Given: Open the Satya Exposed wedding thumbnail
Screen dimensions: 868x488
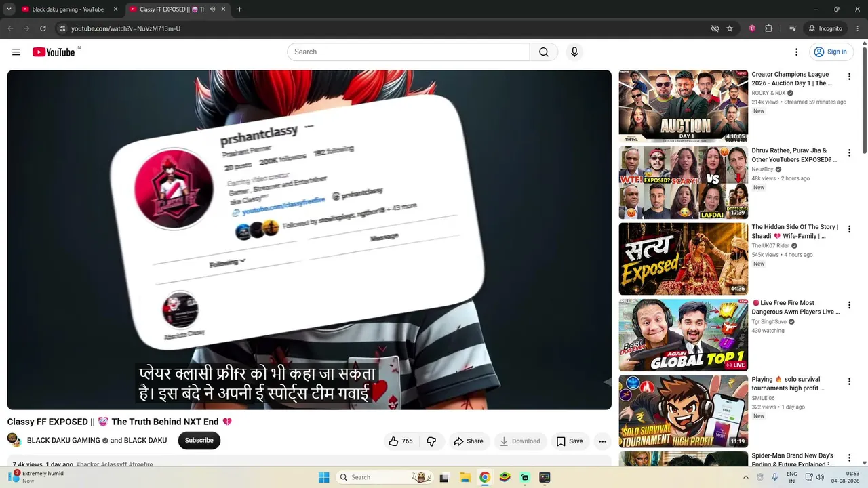Looking at the screenshot, I should click(684, 258).
